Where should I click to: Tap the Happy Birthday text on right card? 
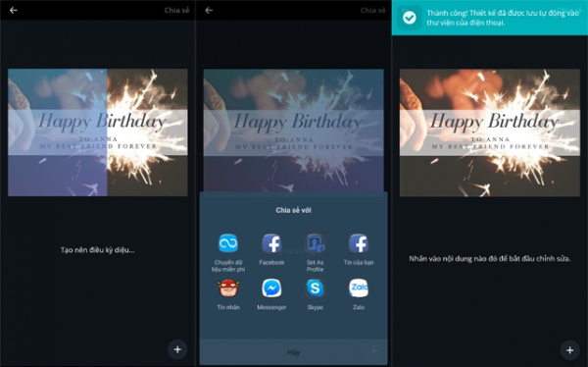point(494,122)
